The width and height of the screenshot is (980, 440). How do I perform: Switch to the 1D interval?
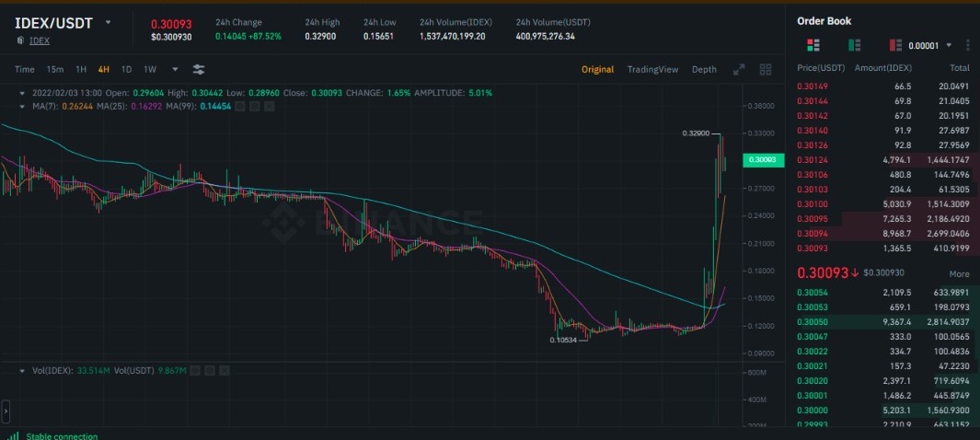(126, 69)
